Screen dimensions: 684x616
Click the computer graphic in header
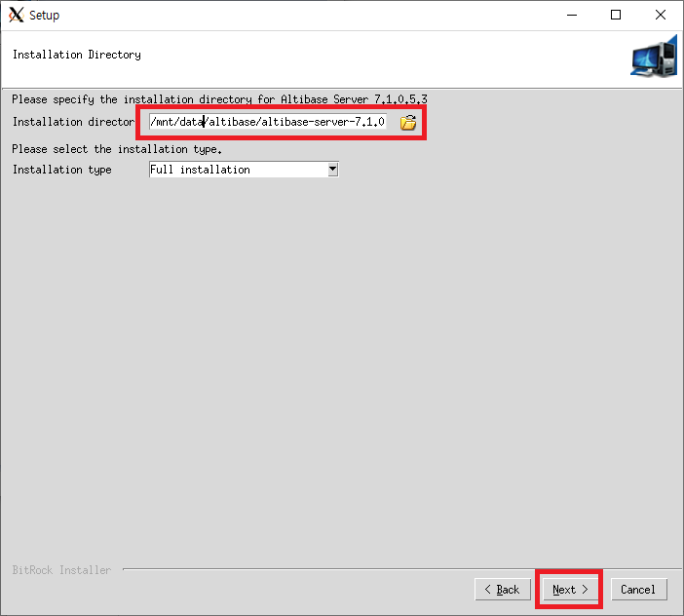tap(654, 58)
